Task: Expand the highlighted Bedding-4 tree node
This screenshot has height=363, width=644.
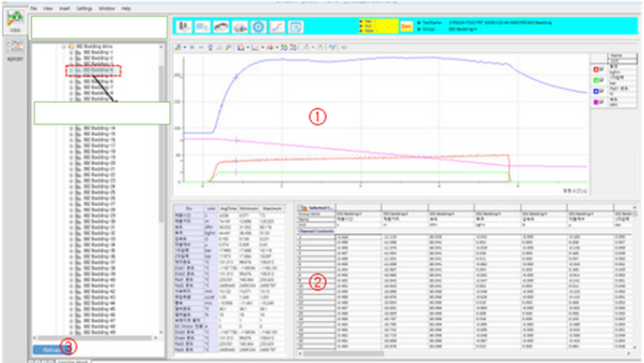Action: [x=70, y=69]
